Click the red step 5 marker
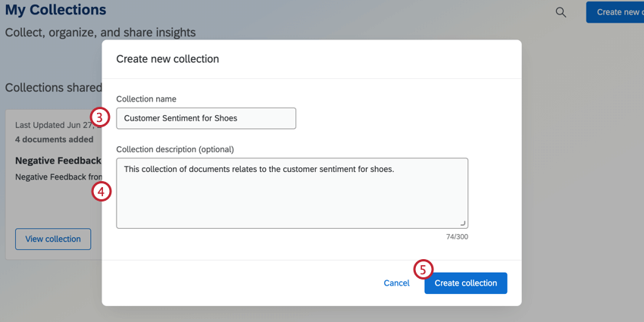Screen dimensions: 644x322 click(423, 269)
